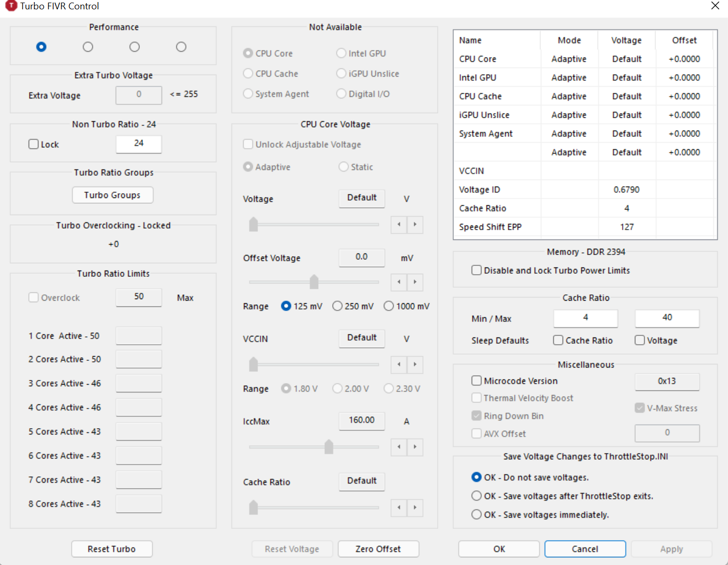Click the Cache Ratio Min field showing 4
This screenshot has height=565, width=728.
pos(586,318)
